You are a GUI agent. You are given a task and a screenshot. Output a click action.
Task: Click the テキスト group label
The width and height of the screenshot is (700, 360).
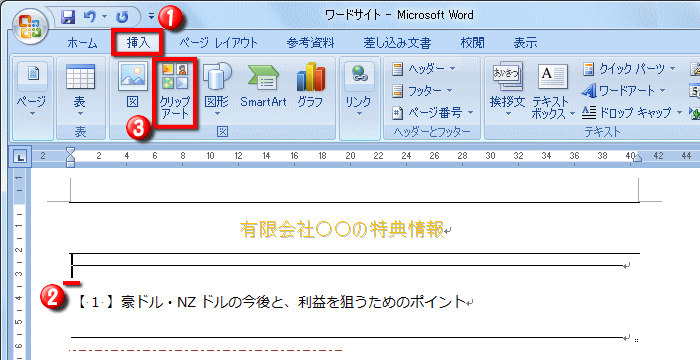pos(602,132)
